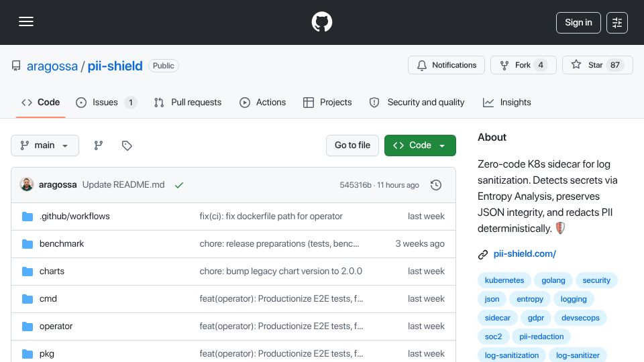Switch to the Issues tab
644x362 pixels.
tap(106, 102)
